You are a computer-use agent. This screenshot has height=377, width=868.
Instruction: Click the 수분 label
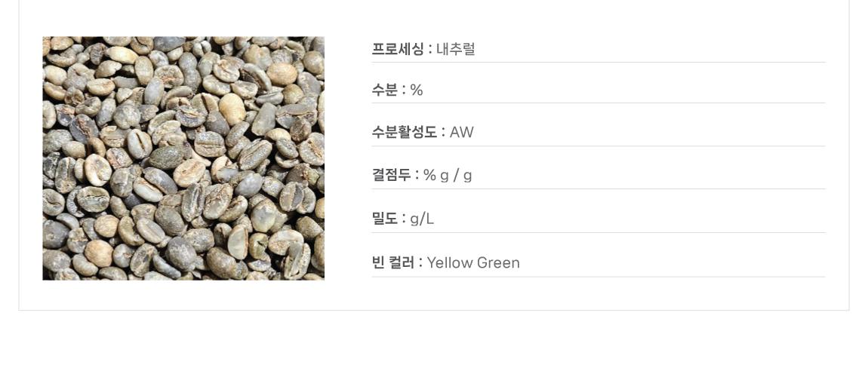tap(385, 90)
